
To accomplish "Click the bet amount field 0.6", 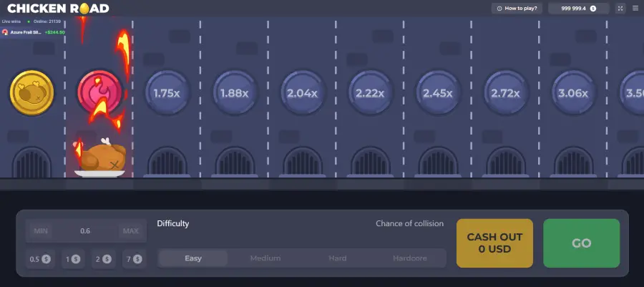I will (85, 230).
